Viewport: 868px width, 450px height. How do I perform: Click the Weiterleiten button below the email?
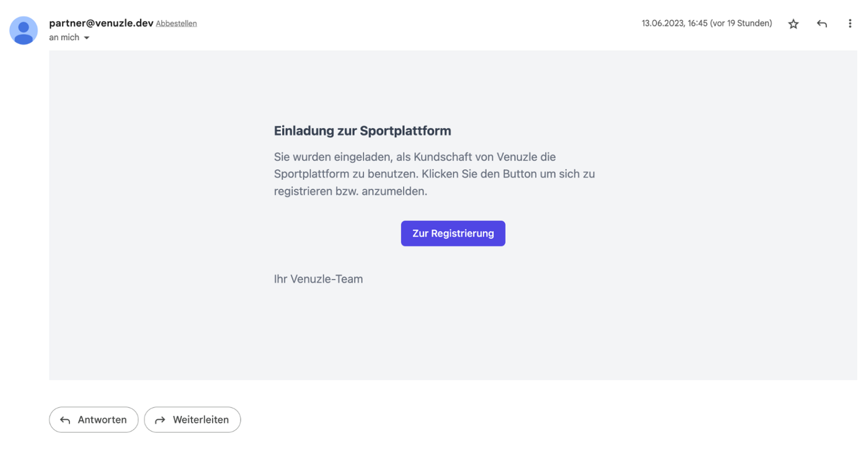point(192,420)
